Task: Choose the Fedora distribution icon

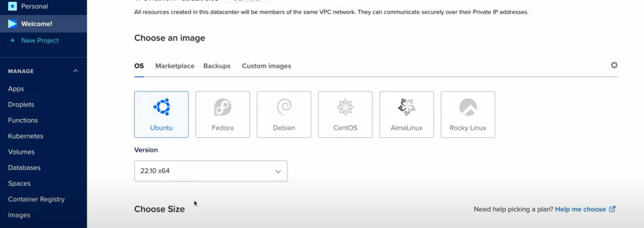Action: [223, 115]
